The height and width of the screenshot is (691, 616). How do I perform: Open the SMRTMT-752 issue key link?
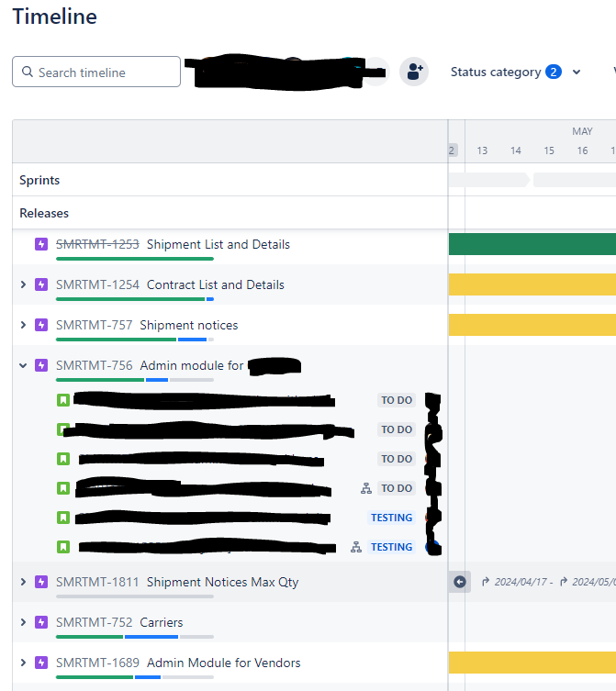[94, 622]
